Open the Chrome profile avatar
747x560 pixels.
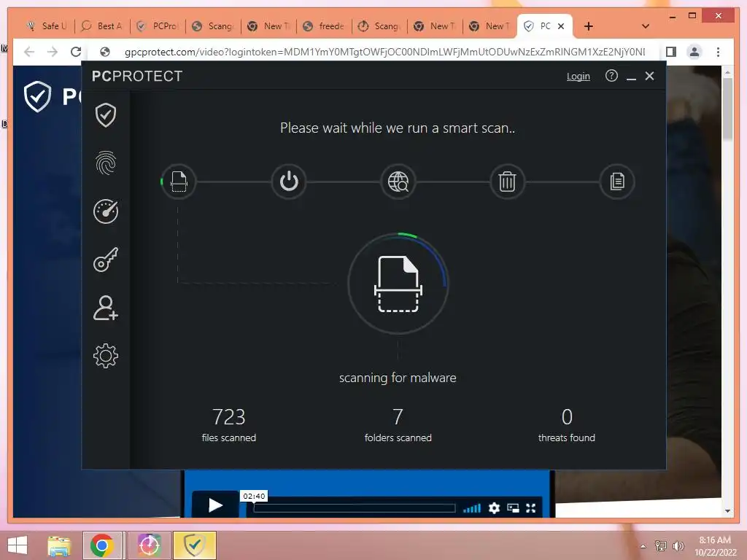coord(694,52)
